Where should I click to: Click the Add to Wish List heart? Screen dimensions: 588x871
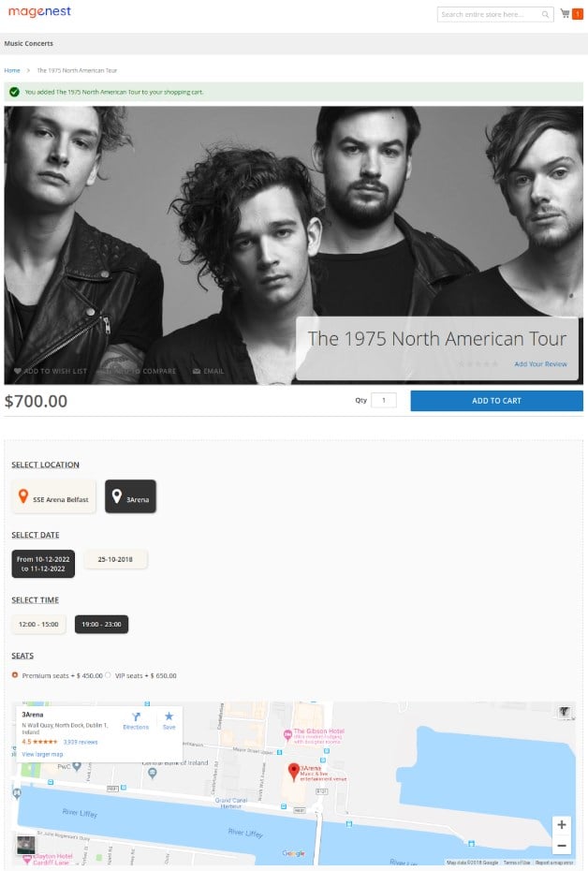pyautogui.click(x=18, y=371)
